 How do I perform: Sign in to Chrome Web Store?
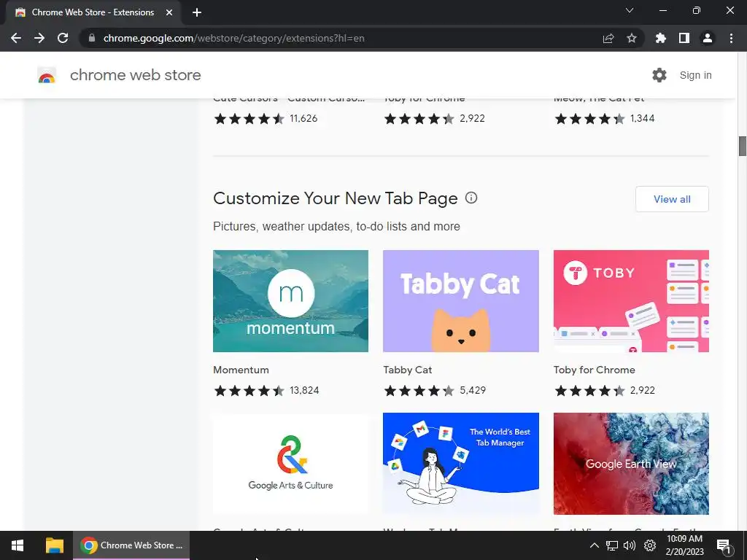click(x=695, y=75)
